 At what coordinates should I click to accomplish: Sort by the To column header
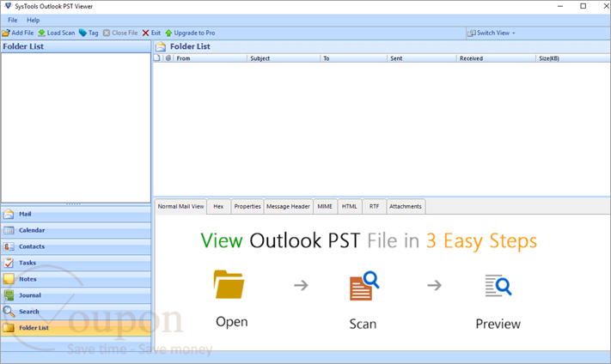click(353, 58)
